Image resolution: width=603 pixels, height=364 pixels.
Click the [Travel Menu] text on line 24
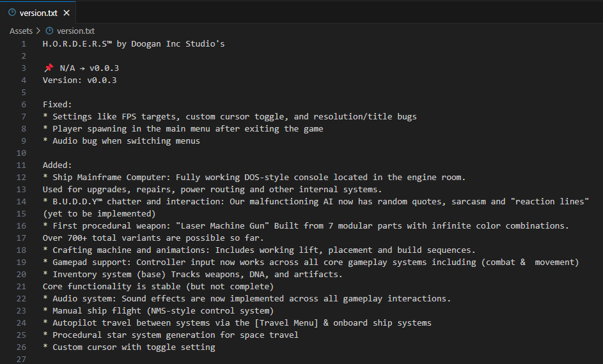[x=286, y=323]
